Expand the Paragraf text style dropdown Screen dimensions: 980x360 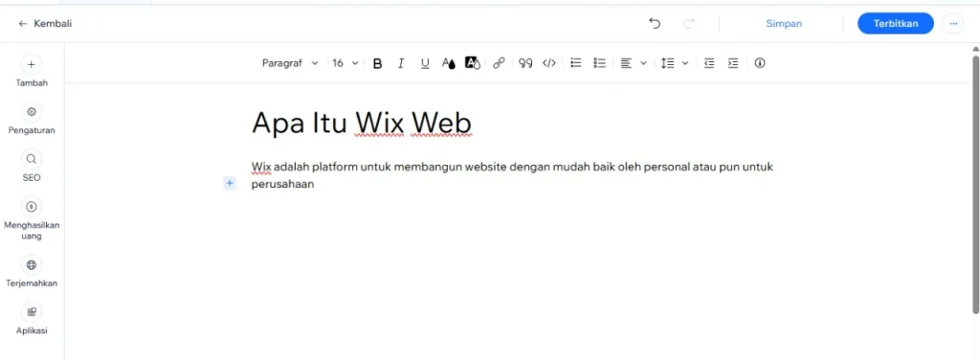pyautogui.click(x=290, y=63)
